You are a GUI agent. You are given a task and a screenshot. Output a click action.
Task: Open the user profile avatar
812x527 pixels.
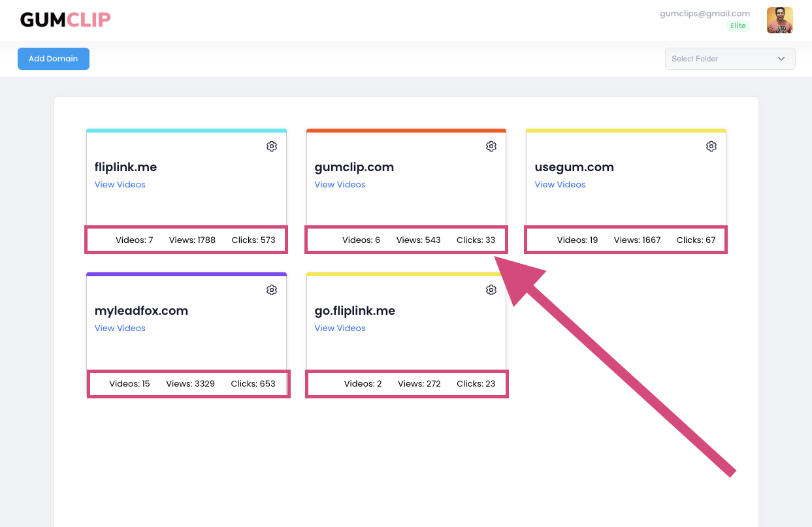(x=779, y=20)
